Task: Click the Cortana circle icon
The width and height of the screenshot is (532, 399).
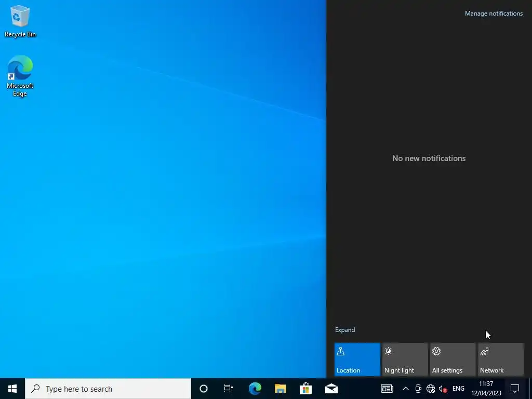Action: 203,389
